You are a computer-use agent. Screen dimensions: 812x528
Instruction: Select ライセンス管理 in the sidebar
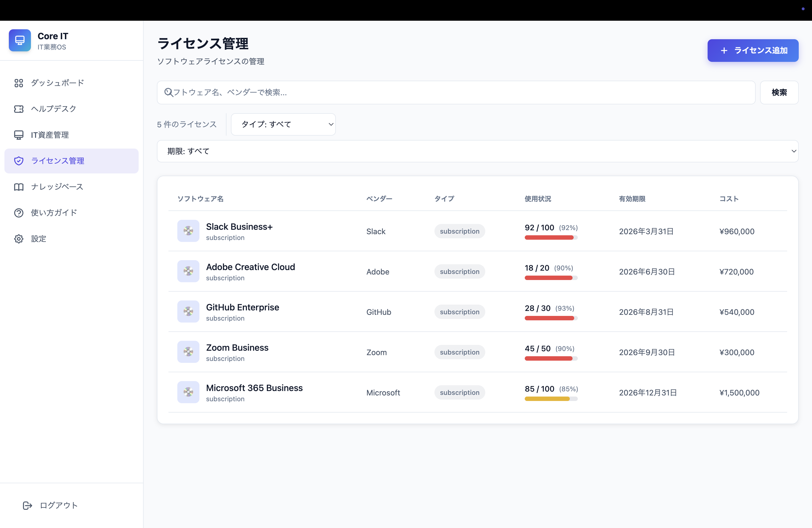(72, 161)
